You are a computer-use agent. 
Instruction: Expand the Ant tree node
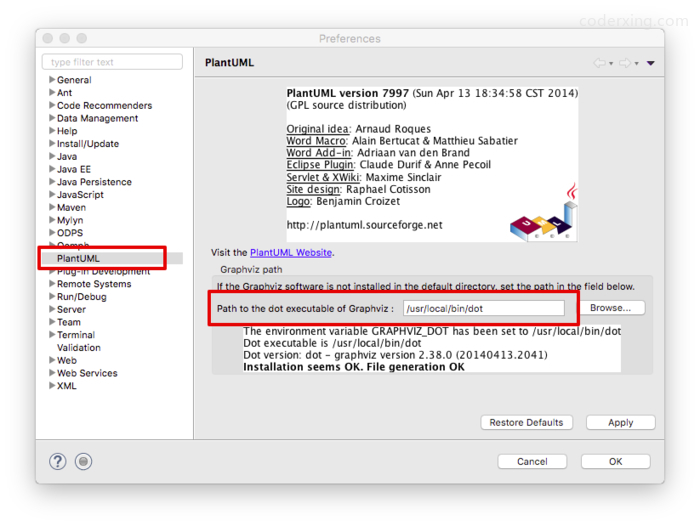(x=52, y=92)
